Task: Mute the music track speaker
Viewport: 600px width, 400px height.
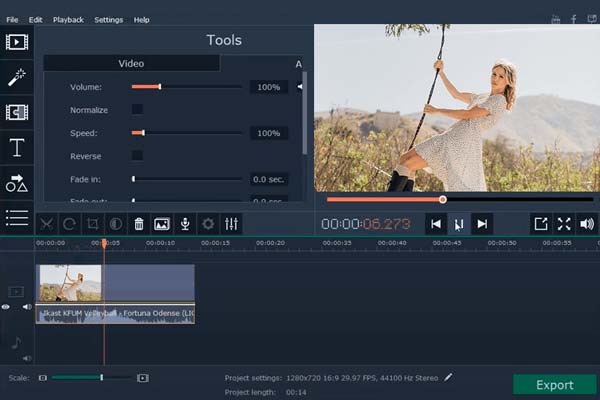Action: click(x=27, y=358)
